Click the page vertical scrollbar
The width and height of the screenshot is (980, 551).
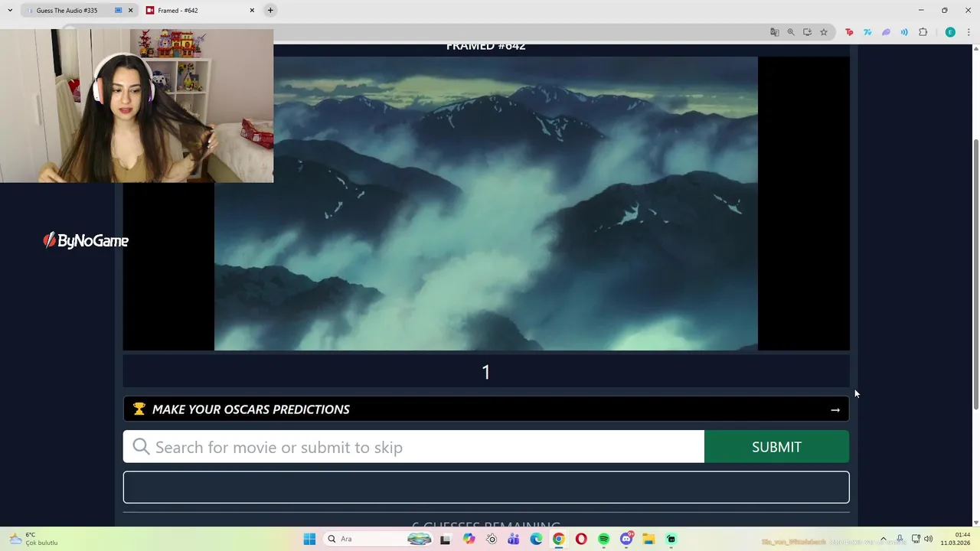pyautogui.click(x=975, y=274)
